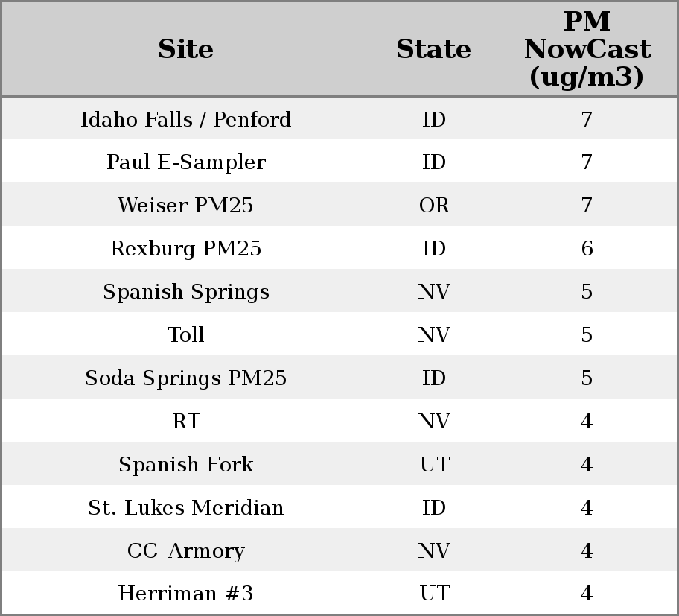
Task: Select the RT site cell
Action: 185,422
